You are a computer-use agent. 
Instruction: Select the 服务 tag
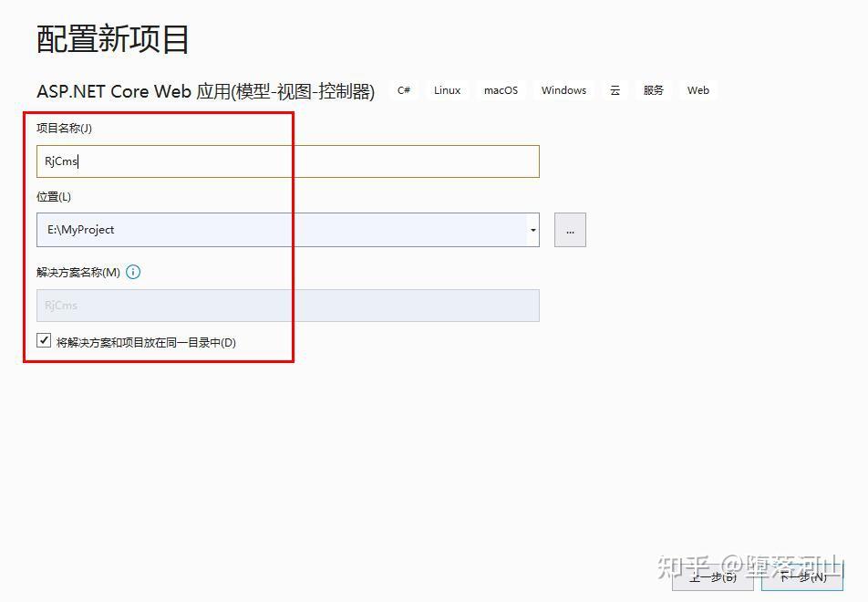(x=653, y=90)
